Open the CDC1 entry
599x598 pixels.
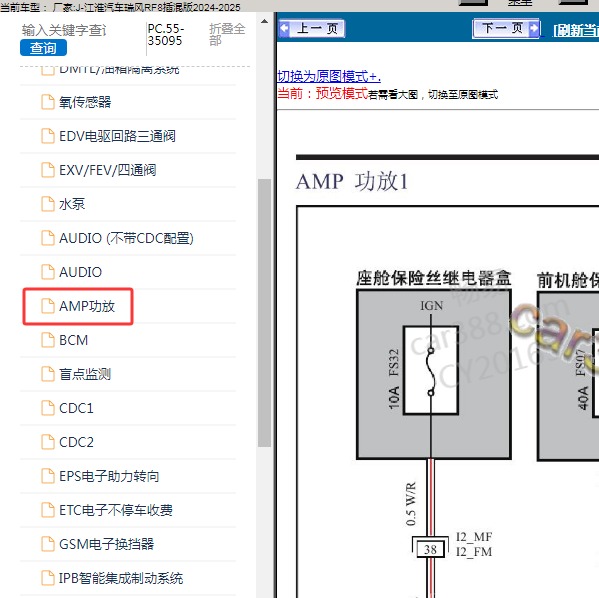pyautogui.click(x=76, y=408)
